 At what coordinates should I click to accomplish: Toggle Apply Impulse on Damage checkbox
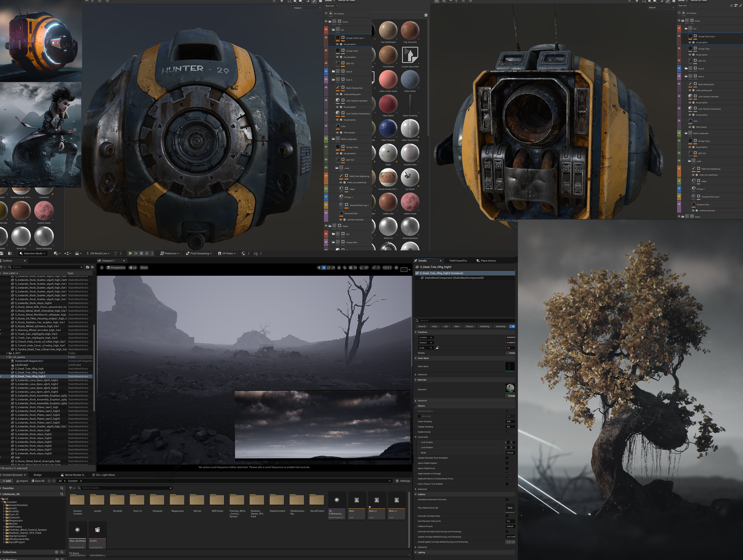507,474
